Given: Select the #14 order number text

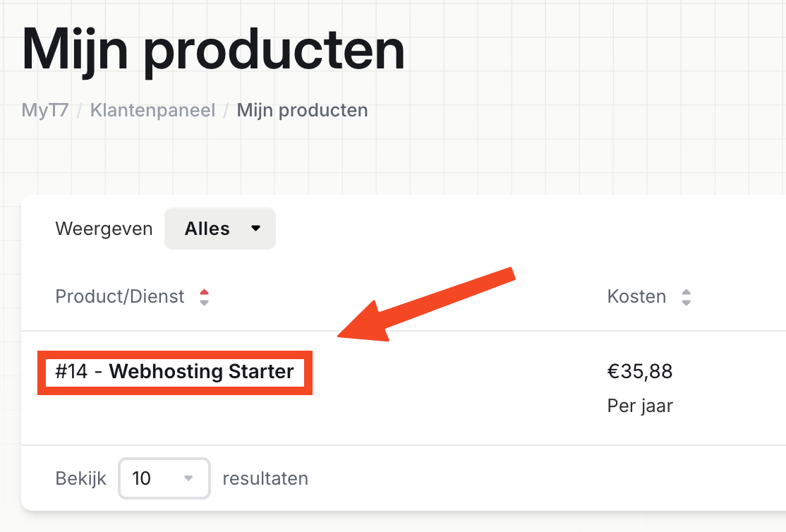Looking at the screenshot, I should [x=71, y=372].
